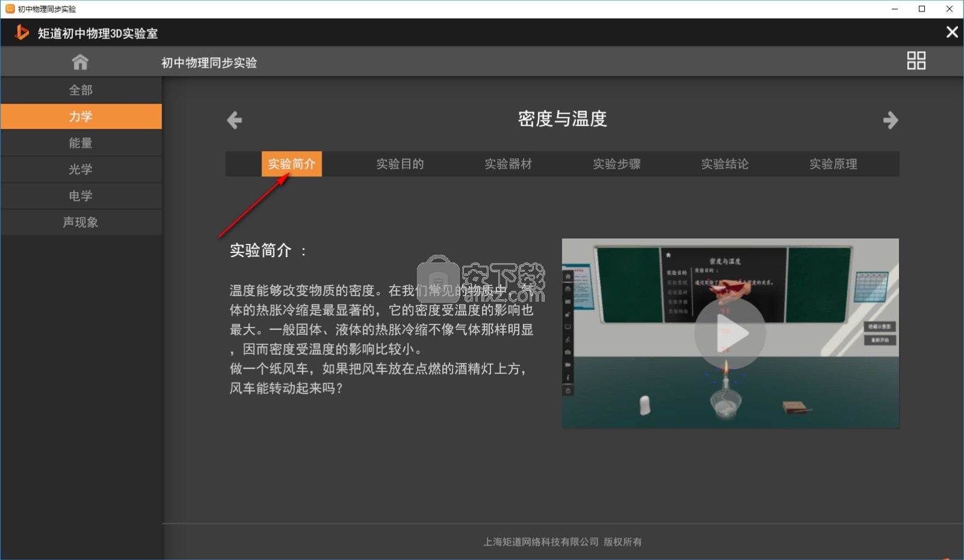Click the 密度与温度 title

562,119
